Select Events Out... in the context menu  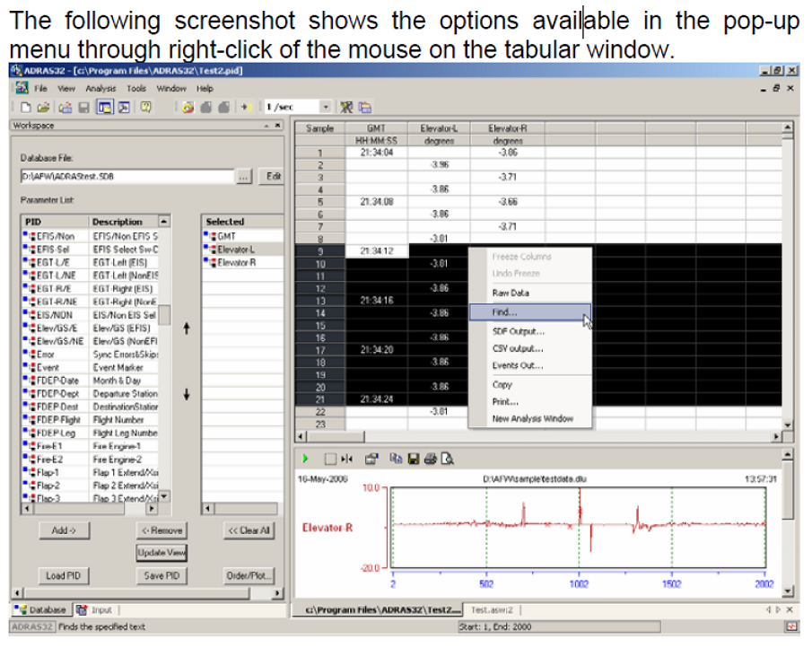pyautogui.click(x=530, y=365)
